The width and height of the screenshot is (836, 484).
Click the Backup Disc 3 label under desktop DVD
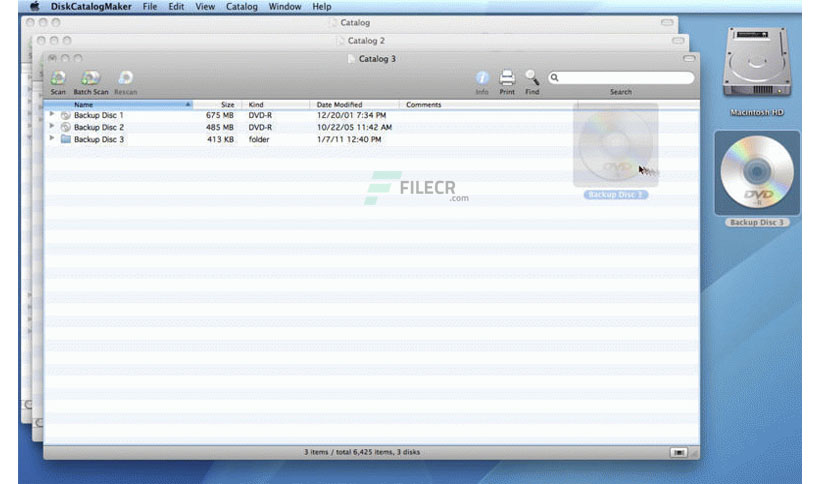pos(757,222)
